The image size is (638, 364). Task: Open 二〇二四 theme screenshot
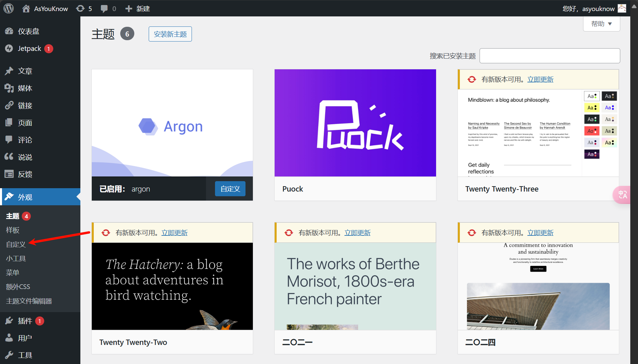(538, 286)
